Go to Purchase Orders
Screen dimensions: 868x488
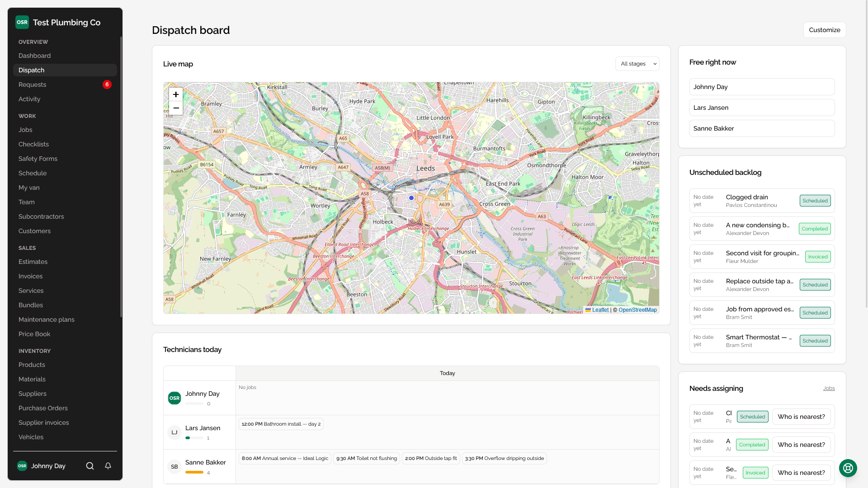tap(65, 408)
